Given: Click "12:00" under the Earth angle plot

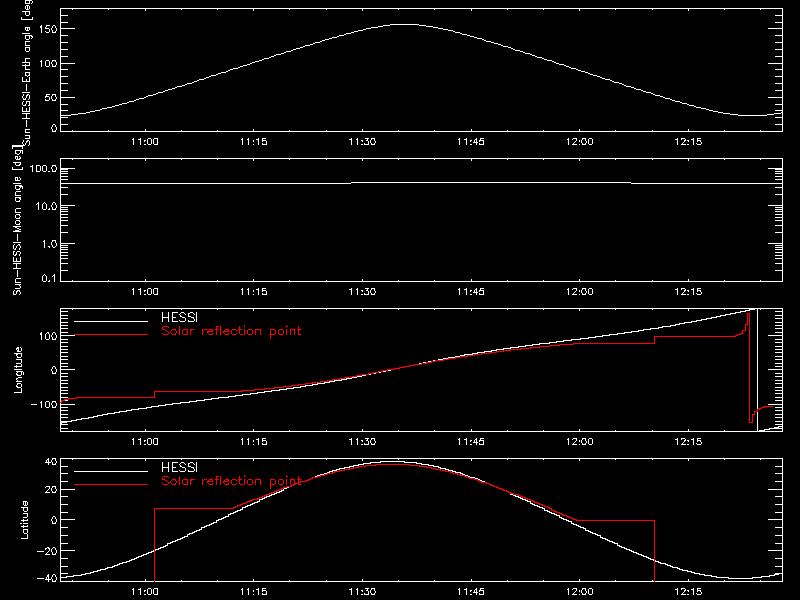Looking at the screenshot, I should coord(580,142).
